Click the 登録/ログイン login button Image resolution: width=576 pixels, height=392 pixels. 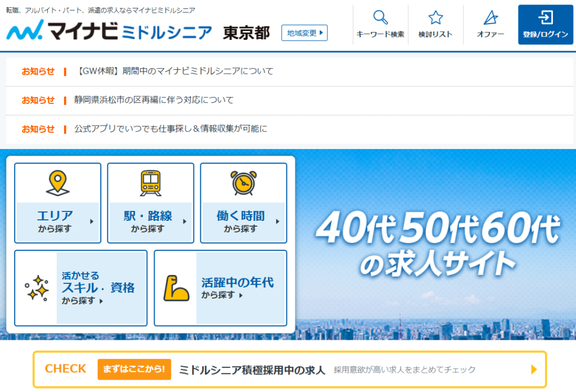point(545,25)
